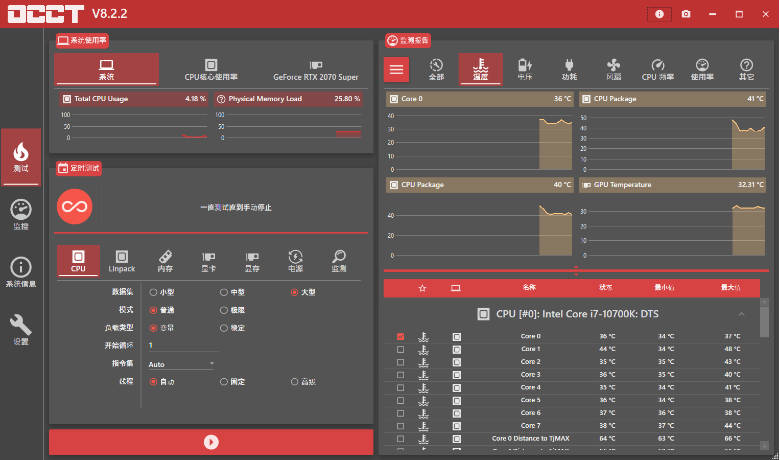780x460 pixels.
Task: Uncheck the Core 0 graph checkbox
Action: tap(401, 336)
